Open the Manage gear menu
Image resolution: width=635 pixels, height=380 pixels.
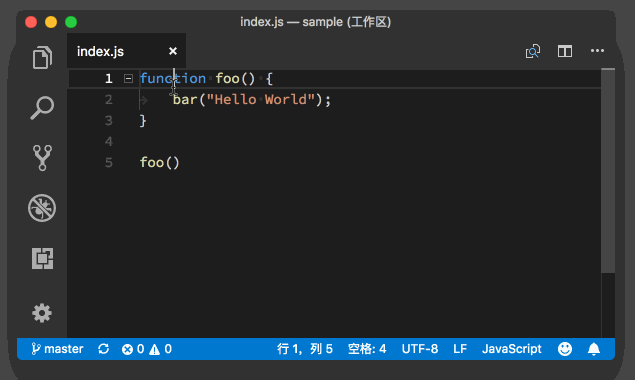42,313
